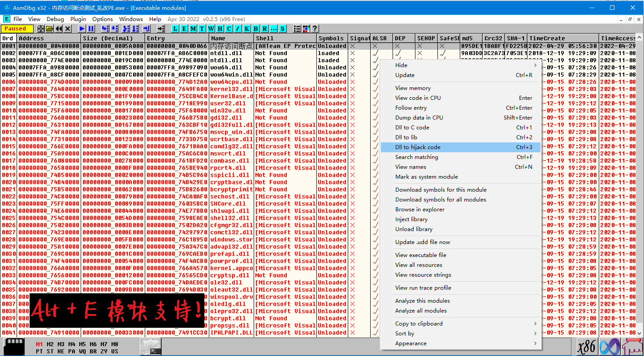Open the Log window via L icon
Viewport: 644px width, 356px height.
(175, 29)
